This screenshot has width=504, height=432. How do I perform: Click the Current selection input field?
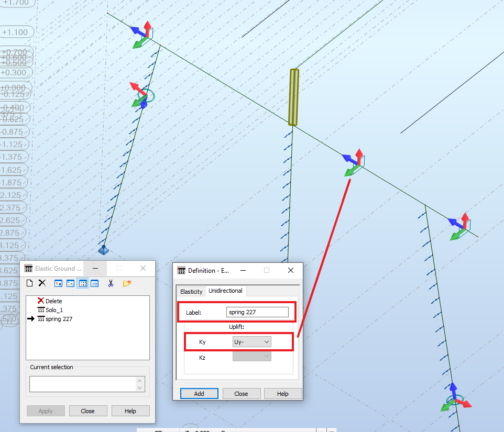pyautogui.click(x=83, y=384)
